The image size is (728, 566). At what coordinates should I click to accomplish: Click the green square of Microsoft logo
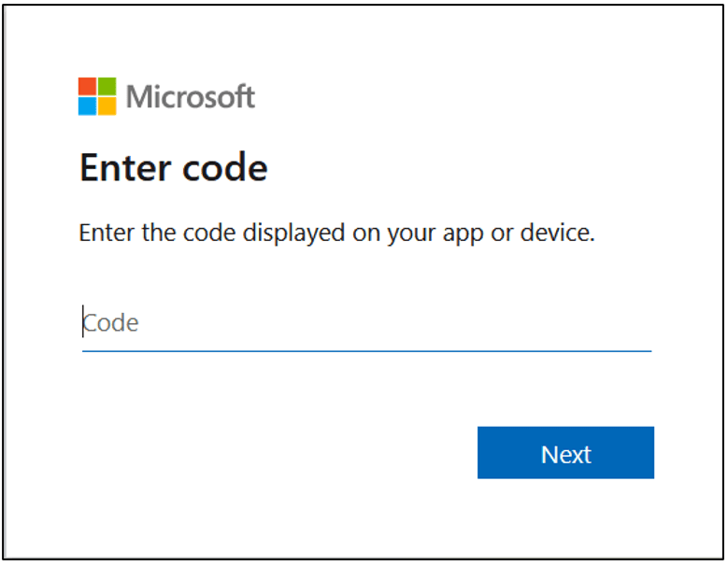107,86
